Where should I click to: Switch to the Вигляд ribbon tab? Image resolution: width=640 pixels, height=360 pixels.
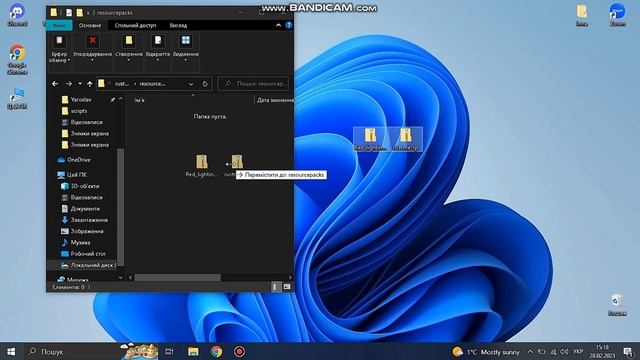pos(178,25)
